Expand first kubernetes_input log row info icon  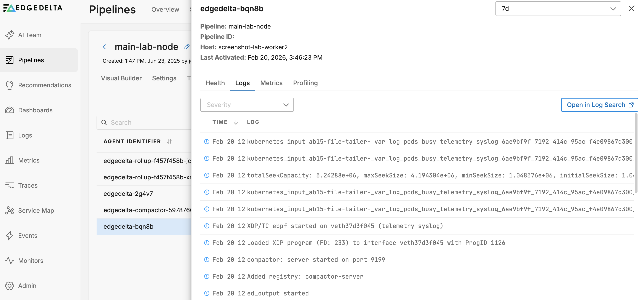click(207, 142)
